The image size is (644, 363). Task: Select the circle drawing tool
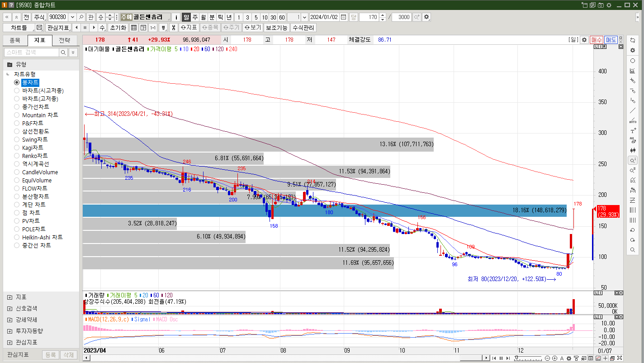coord(633,61)
